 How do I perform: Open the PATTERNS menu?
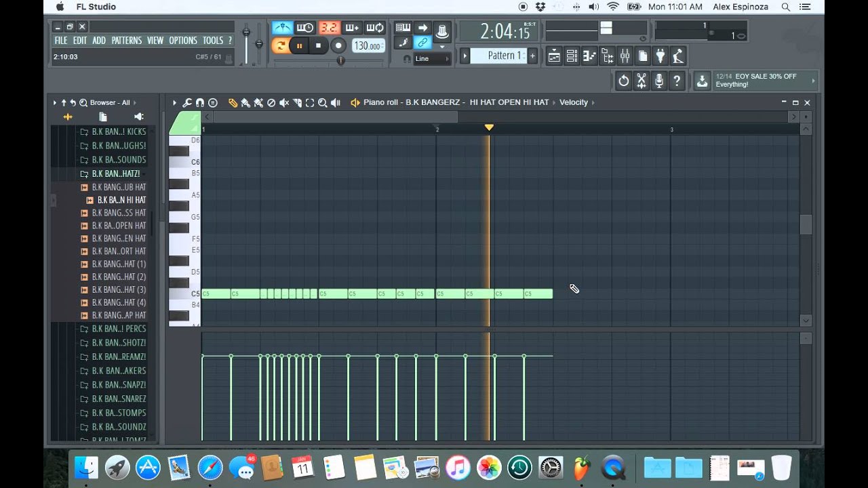(127, 41)
